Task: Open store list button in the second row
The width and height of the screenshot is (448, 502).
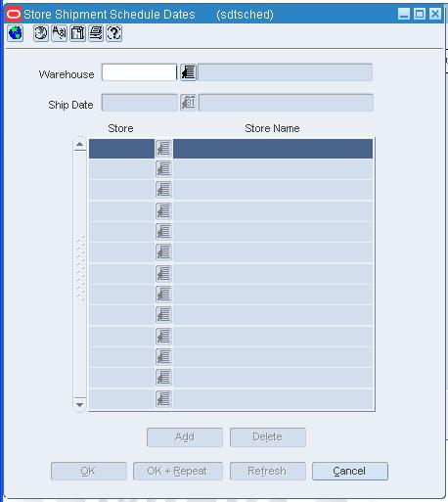Action: coord(163,169)
